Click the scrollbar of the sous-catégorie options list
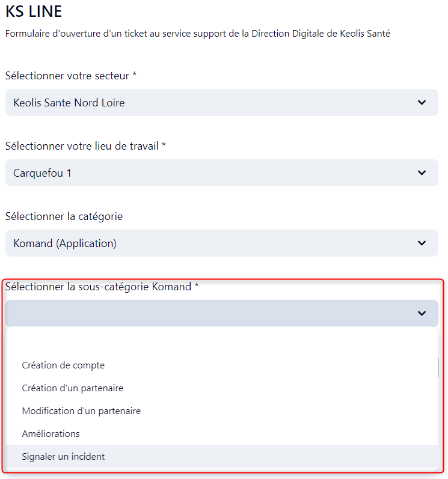448x479 pixels. (437, 368)
